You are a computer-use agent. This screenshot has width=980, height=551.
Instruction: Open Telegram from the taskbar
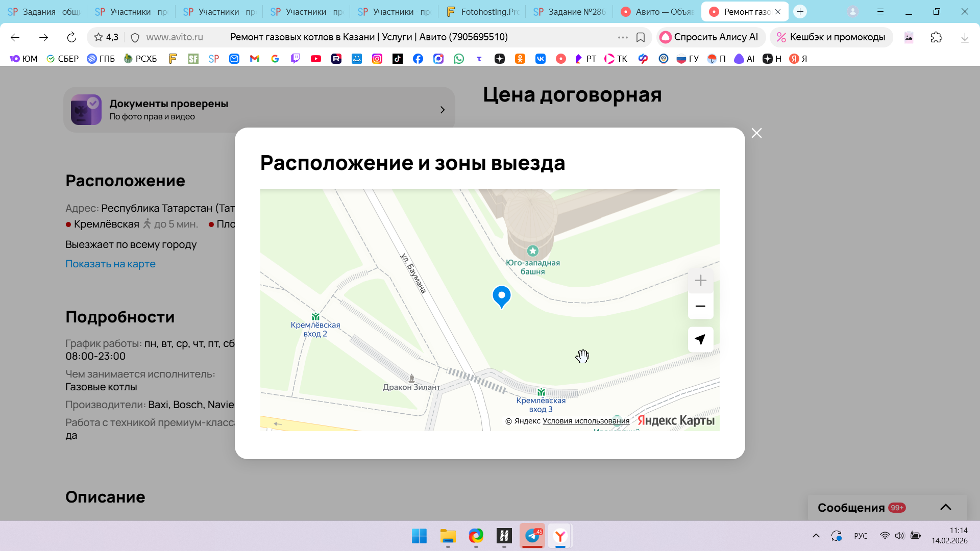pos(532,536)
